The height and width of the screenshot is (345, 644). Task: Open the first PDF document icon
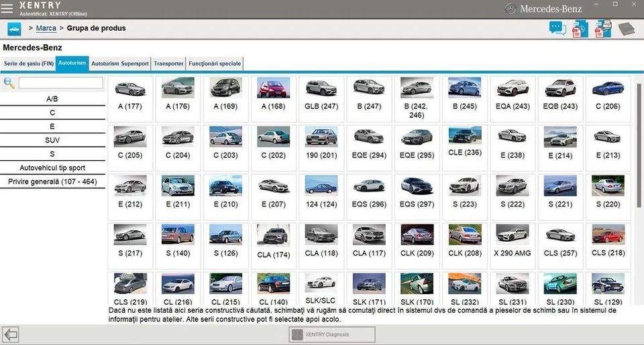(580, 29)
